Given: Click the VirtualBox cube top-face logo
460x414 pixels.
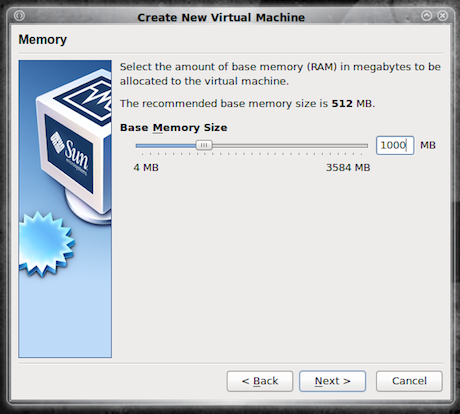Looking at the screenshot, I should point(89,98).
